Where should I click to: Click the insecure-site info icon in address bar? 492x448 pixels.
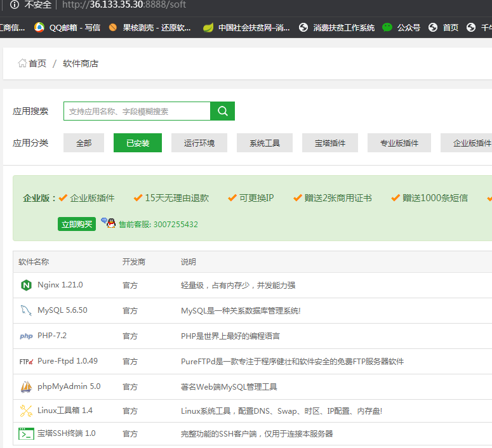[x=15, y=4]
